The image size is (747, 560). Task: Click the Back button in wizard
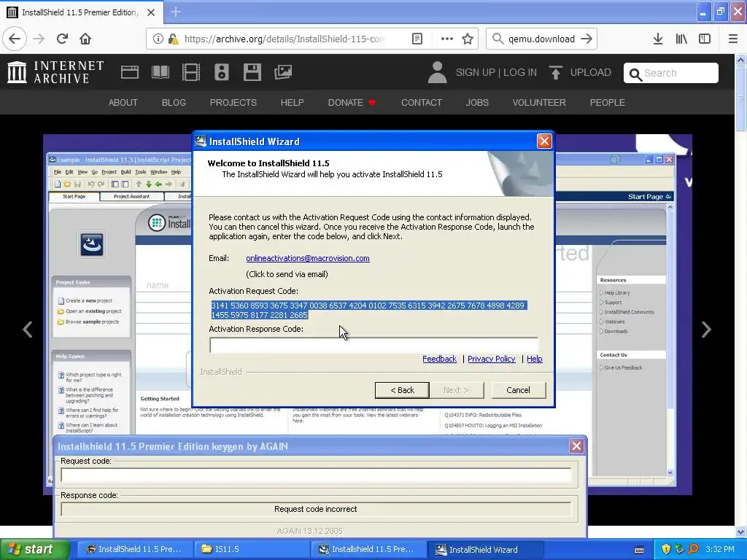click(x=402, y=390)
